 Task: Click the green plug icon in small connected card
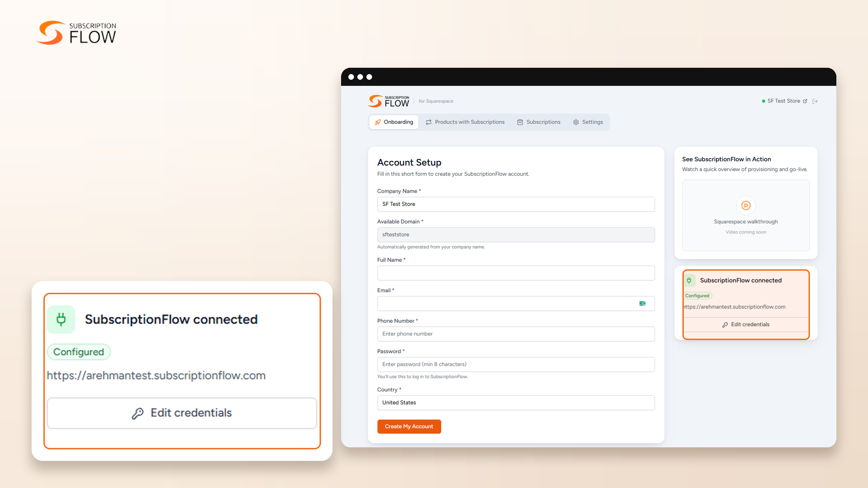[689, 280]
